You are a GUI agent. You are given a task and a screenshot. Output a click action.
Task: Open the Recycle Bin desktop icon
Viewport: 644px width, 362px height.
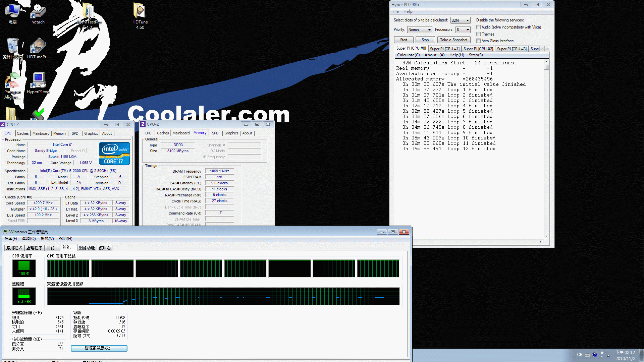click(13, 49)
